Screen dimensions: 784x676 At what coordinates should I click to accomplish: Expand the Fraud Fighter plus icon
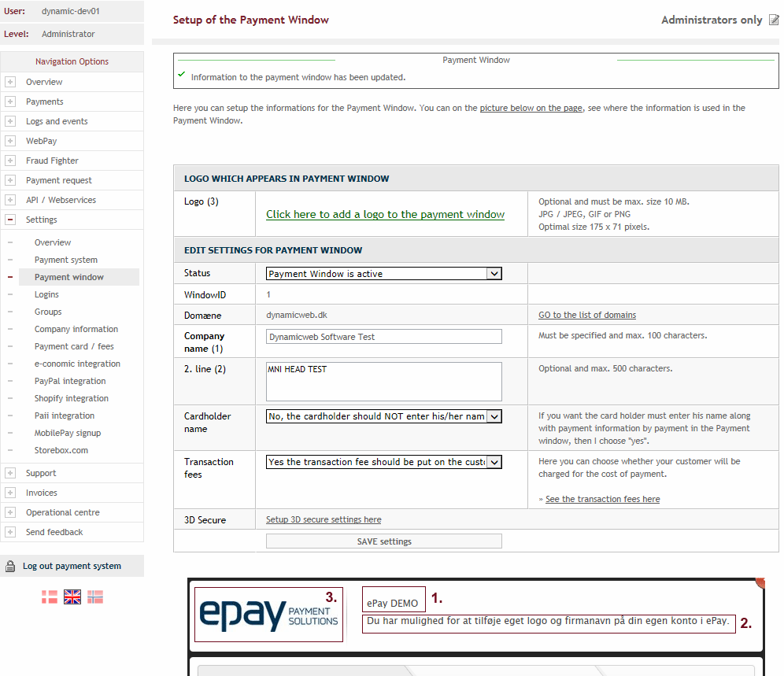(x=10, y=161)
